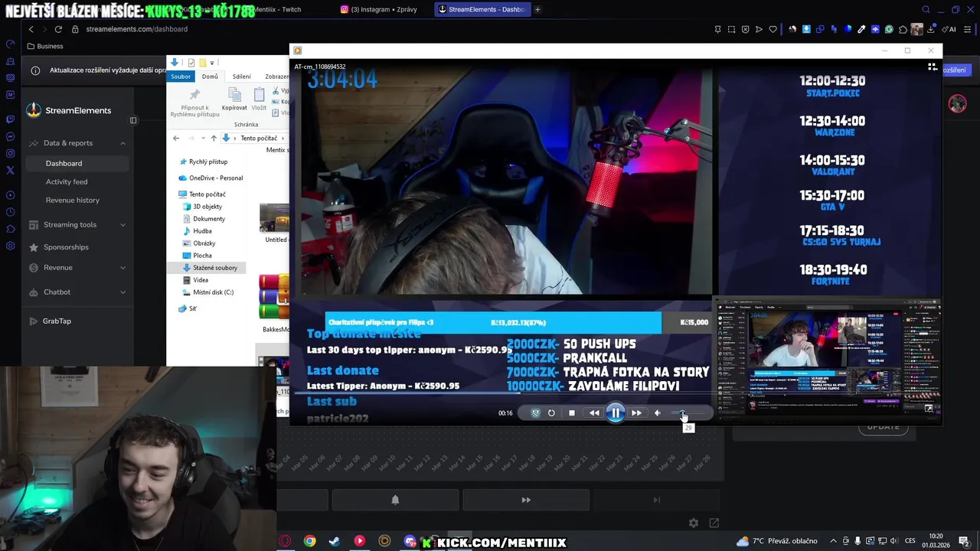
Task: Select the Domů ribbon tab in Explorer
Action: pyautogui.click(x=210, y=77)
